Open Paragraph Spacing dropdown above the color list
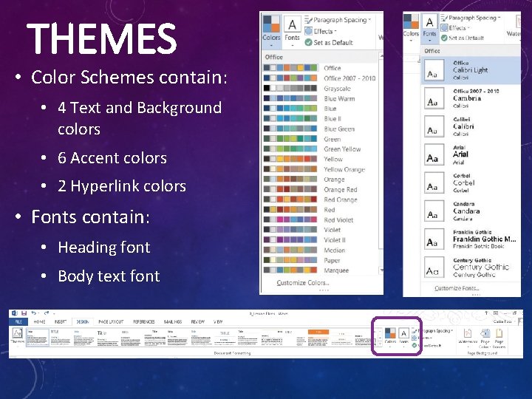This screenshot has width=532, height=399. [x=338, y=20]
